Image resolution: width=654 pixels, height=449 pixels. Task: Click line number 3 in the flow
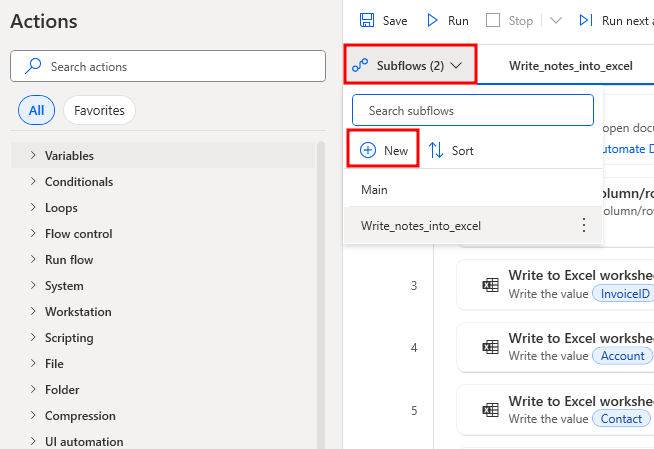414,286
